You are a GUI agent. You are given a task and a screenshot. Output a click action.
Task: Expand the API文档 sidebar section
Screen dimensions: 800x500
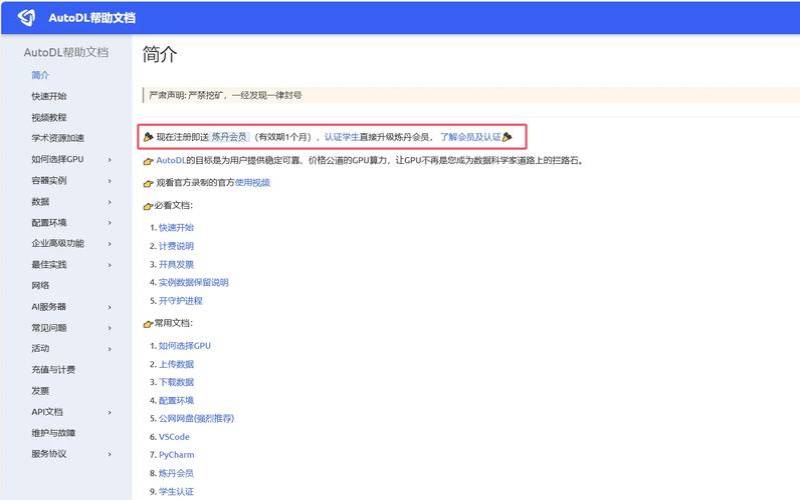click(109, 412)
